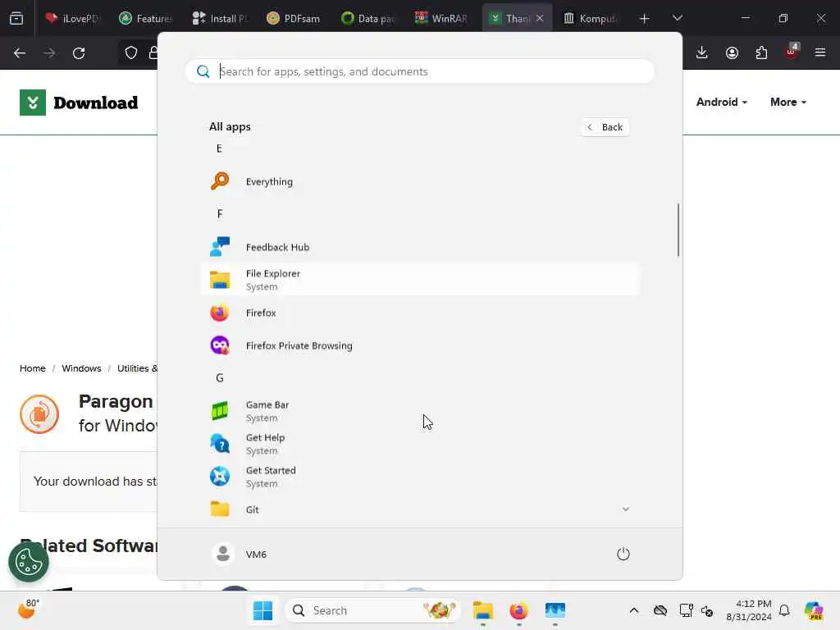
Task: Open Firefox View icon
Action: pyautogui.click(x=16, y=19)
